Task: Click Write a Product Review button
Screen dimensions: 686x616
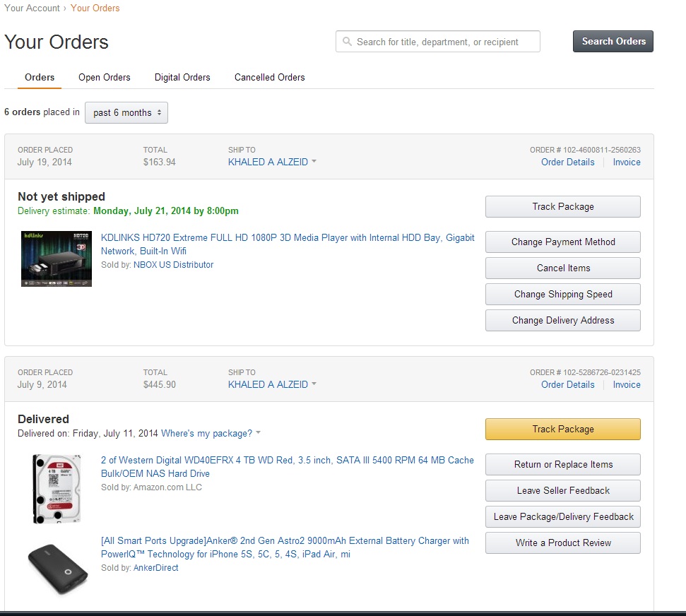Action: (563, 543)
